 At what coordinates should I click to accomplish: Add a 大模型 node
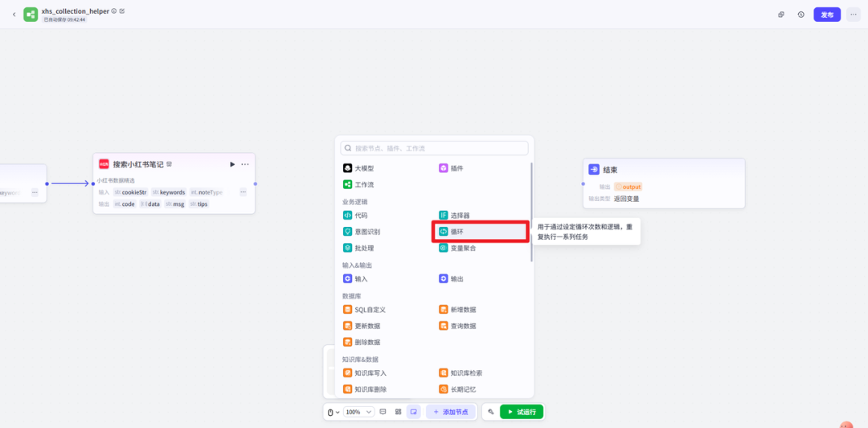point(364,168)
